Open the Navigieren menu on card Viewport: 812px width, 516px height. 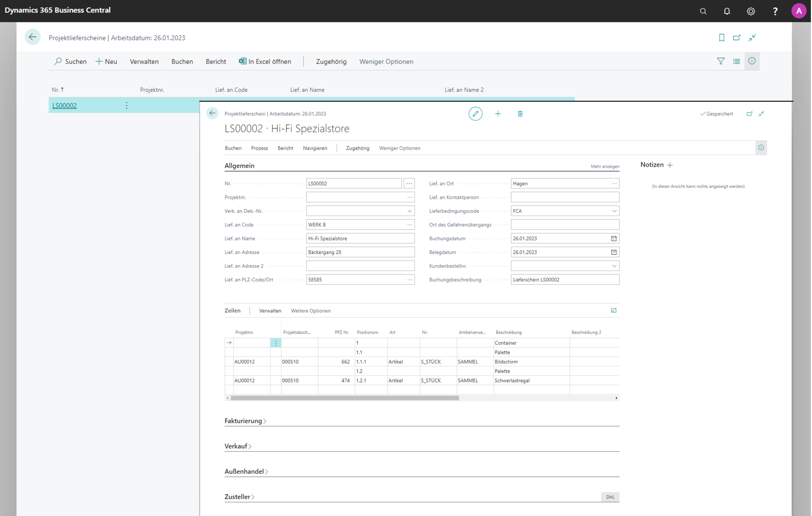[x=315, y=148]
